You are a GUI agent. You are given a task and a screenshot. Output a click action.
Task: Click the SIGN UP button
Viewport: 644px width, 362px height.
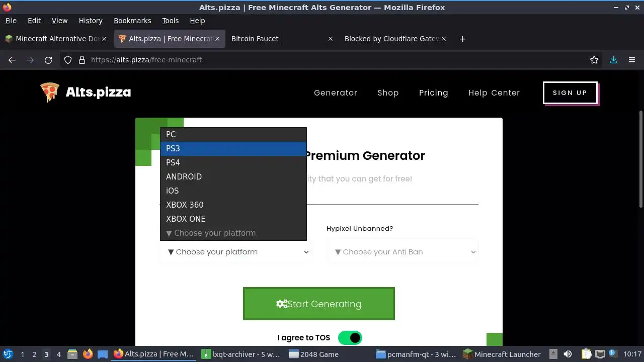coord(570,93)
